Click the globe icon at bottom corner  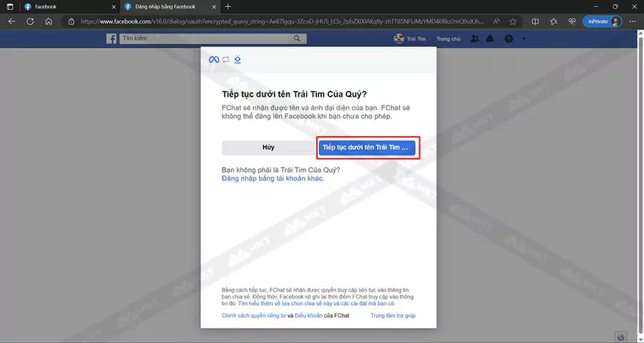click(620, 337)
